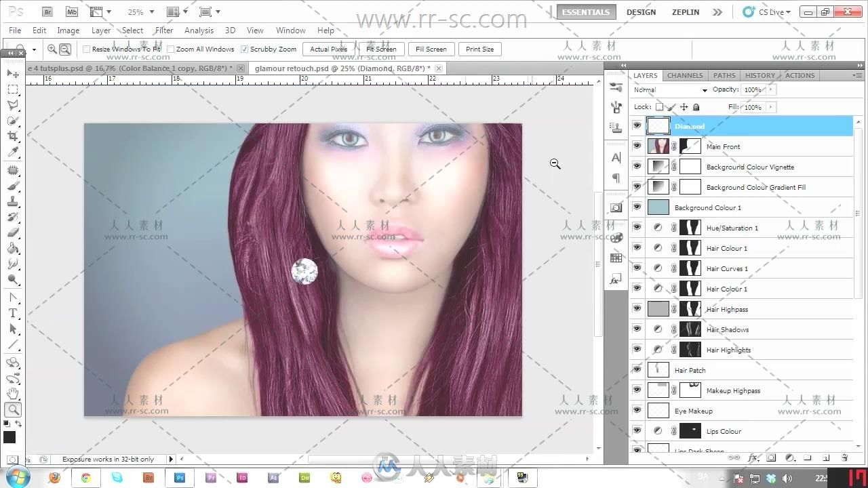This screenshot has height=488, width=868.
Task: Open the Character panel icon
Action: click(616, 157)
